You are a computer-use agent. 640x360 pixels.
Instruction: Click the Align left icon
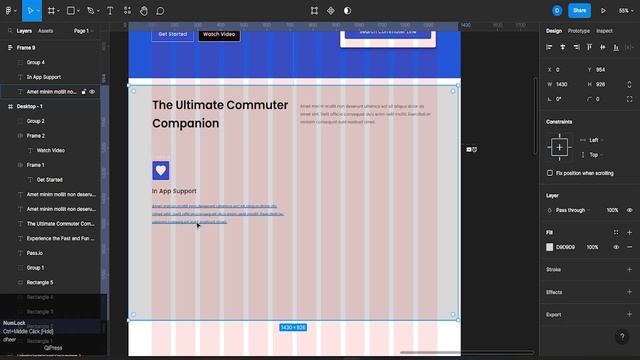coord(549,47)
